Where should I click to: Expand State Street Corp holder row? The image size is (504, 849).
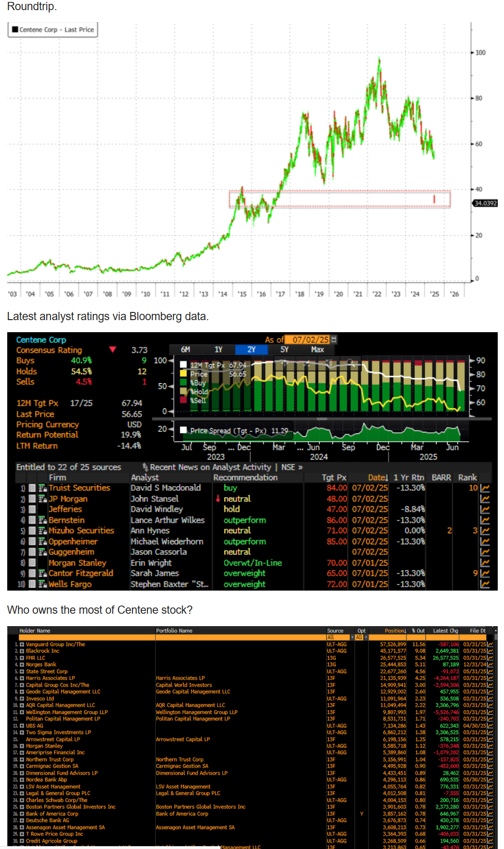point(22,671)
